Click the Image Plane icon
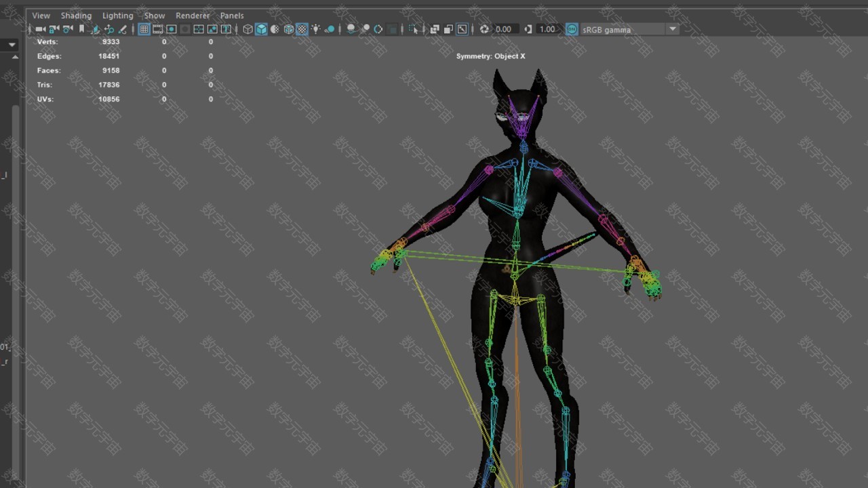868x488 pixels. [x=96, y=29]
